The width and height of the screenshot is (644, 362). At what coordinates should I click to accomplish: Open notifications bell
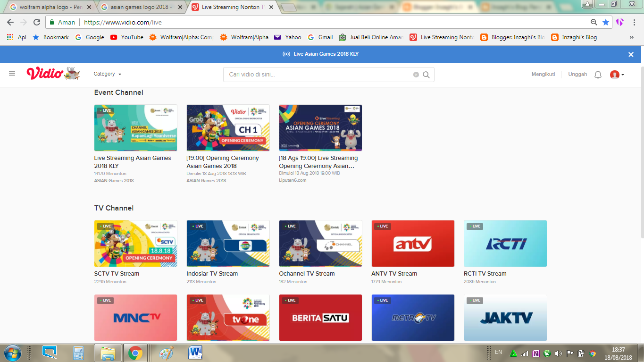[x=598, y=75]
